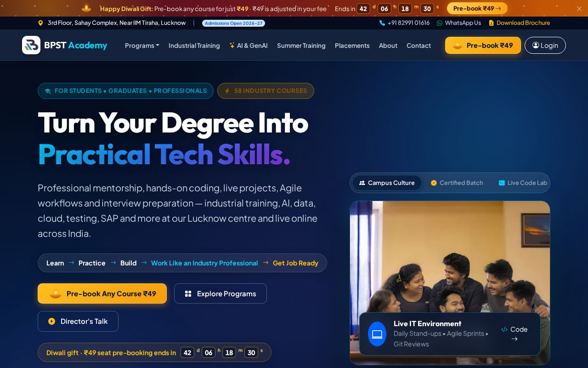Click the Admissions Open 2026-27 badge
Screen dimensions: 588x368
(x=233, y=23)
